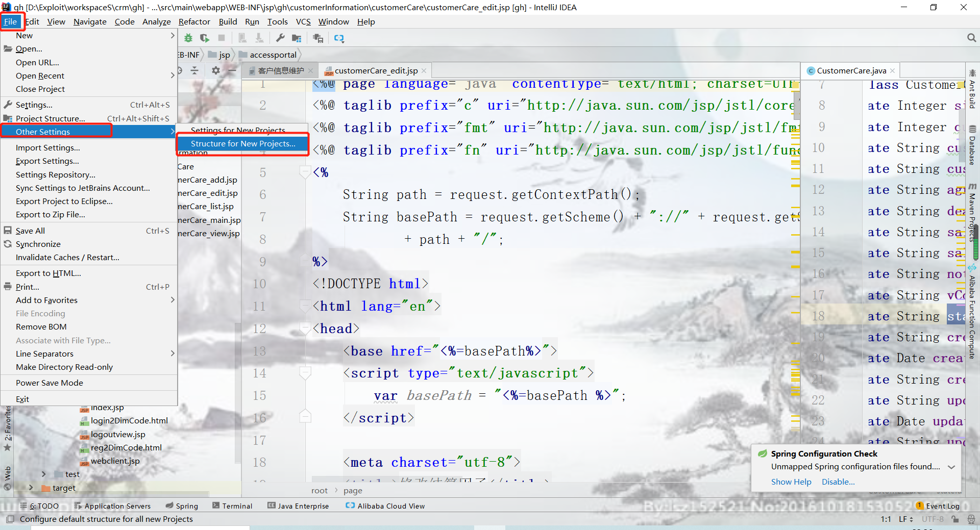
Task: Expand the target folder in project tree
Action: pyautogui.click(x=31, y=488)
